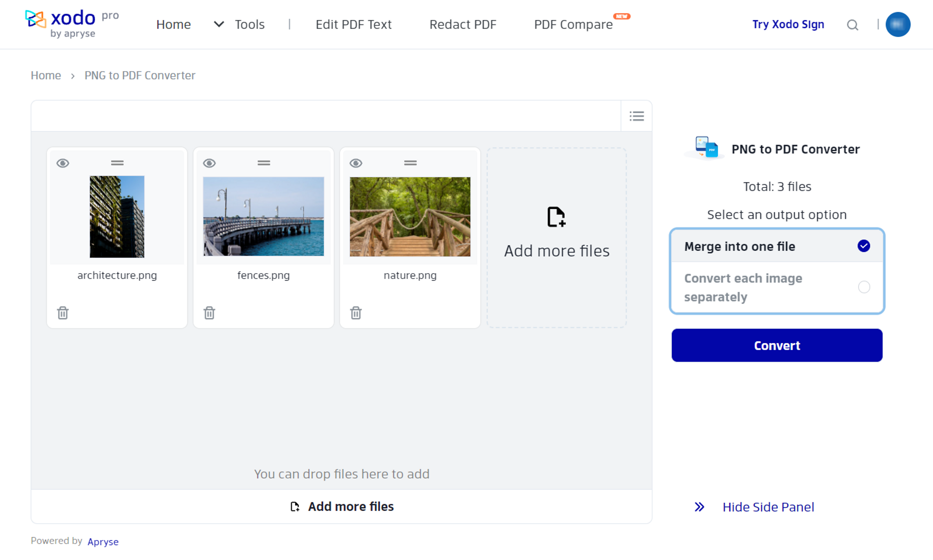Click the Total: 3 files text
The image size is (933, 560).
(777, 187)
